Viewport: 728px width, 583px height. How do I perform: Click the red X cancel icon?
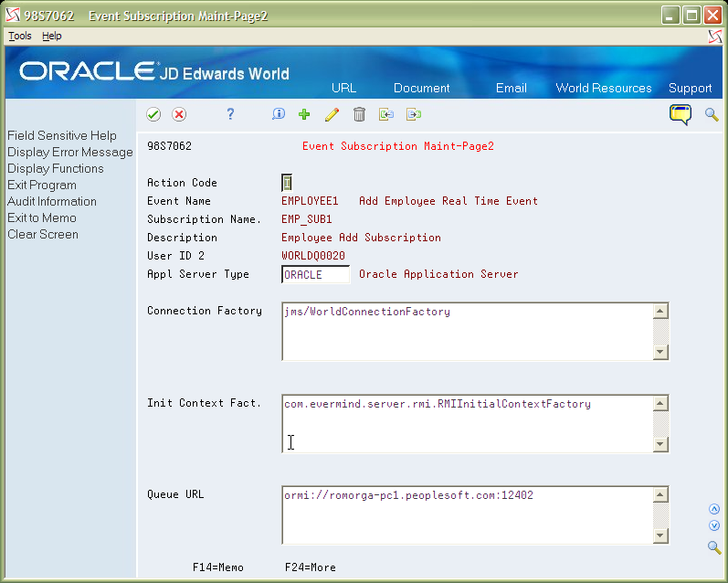tap(179, 114)
